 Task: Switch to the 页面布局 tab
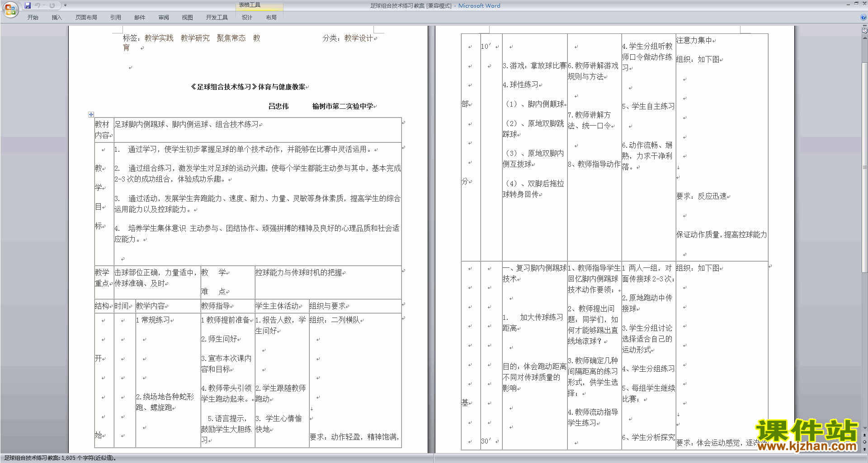(x=86, y=17)
